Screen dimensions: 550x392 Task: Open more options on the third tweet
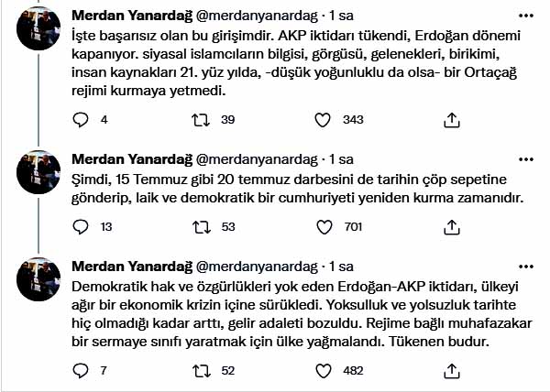(523, 266)
